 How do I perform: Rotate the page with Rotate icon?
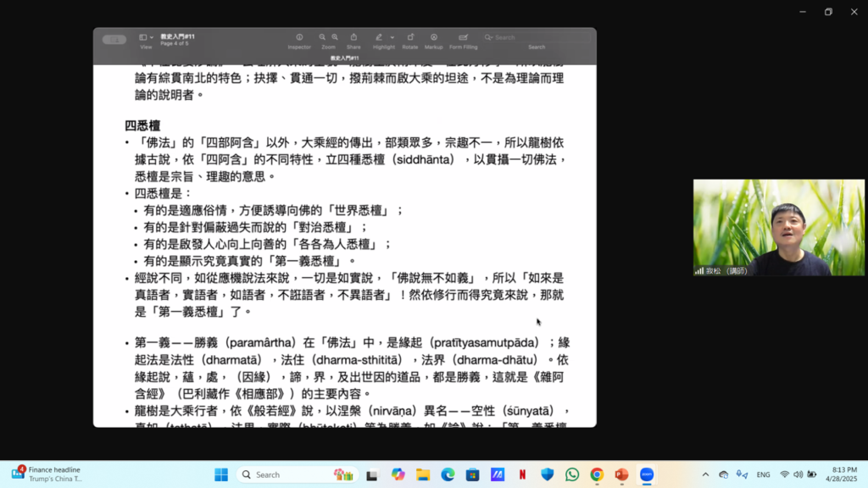(410, 37)
